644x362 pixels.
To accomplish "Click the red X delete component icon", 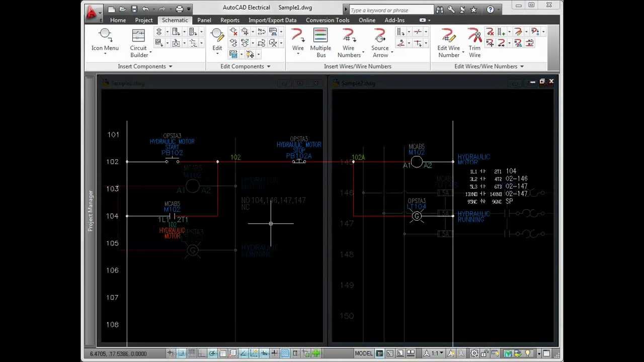I will click(x=233, y=32).
